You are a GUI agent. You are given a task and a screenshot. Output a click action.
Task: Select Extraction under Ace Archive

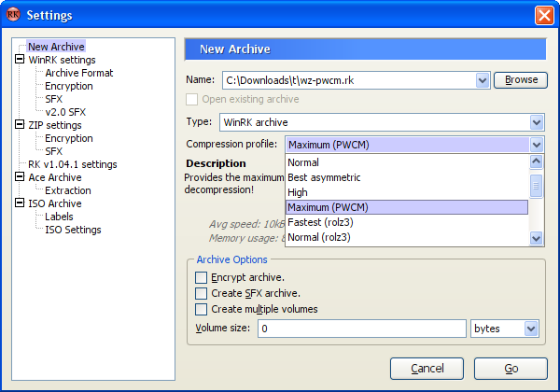click(68, 190)
